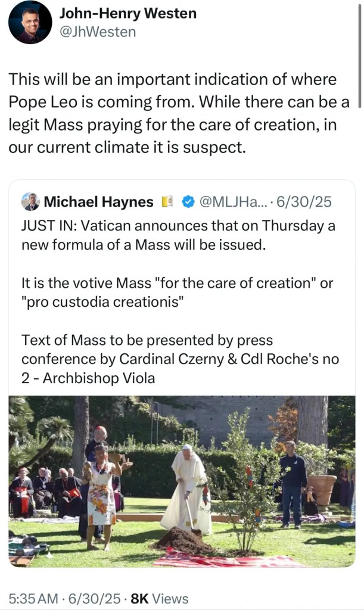Click the blue verified badge
Image resolution: width=364 pixels, height=610 pixels.
coord(187,203)
